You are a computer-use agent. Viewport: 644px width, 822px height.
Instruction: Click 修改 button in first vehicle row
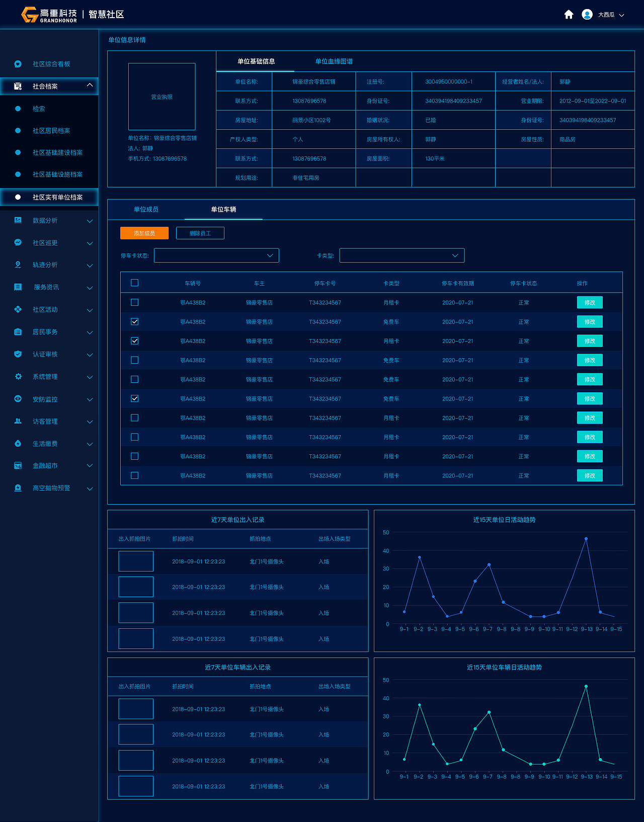click(590, 302)
